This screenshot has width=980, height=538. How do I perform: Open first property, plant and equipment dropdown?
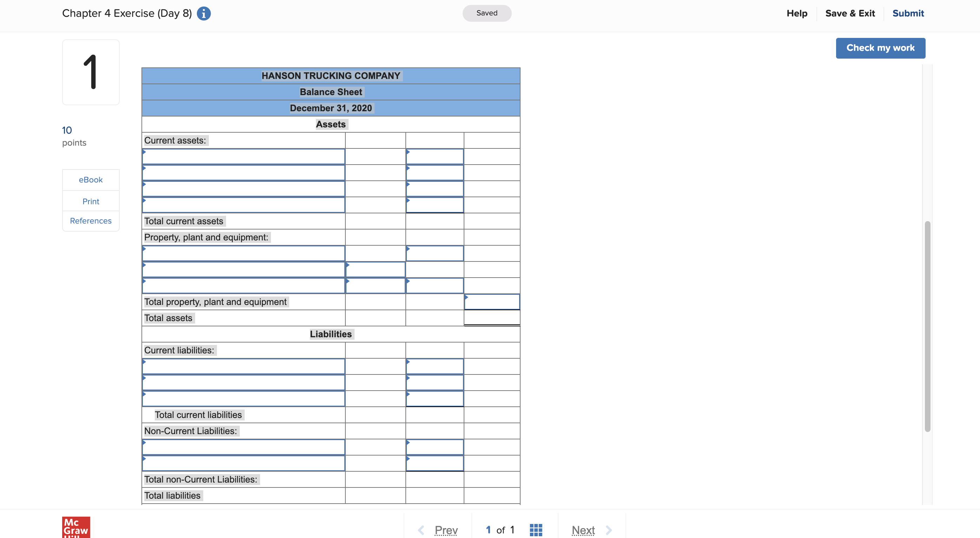tap(244, 253)
